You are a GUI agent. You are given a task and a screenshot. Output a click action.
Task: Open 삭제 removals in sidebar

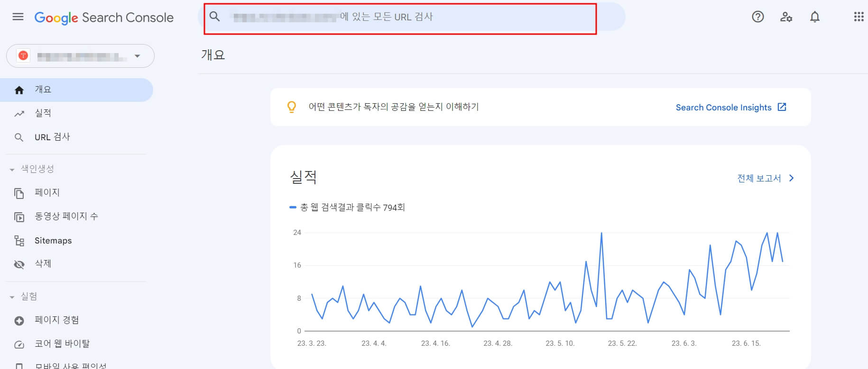(76, 264)
